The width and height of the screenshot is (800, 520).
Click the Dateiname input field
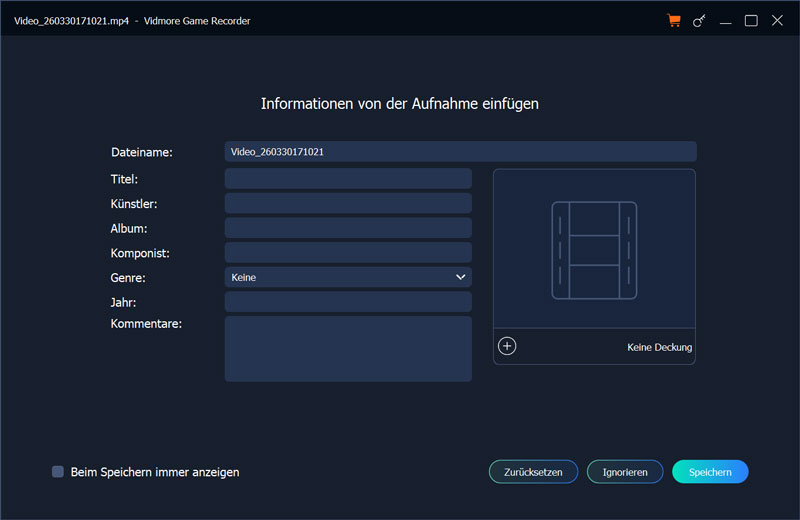click(x=460, y=152)
